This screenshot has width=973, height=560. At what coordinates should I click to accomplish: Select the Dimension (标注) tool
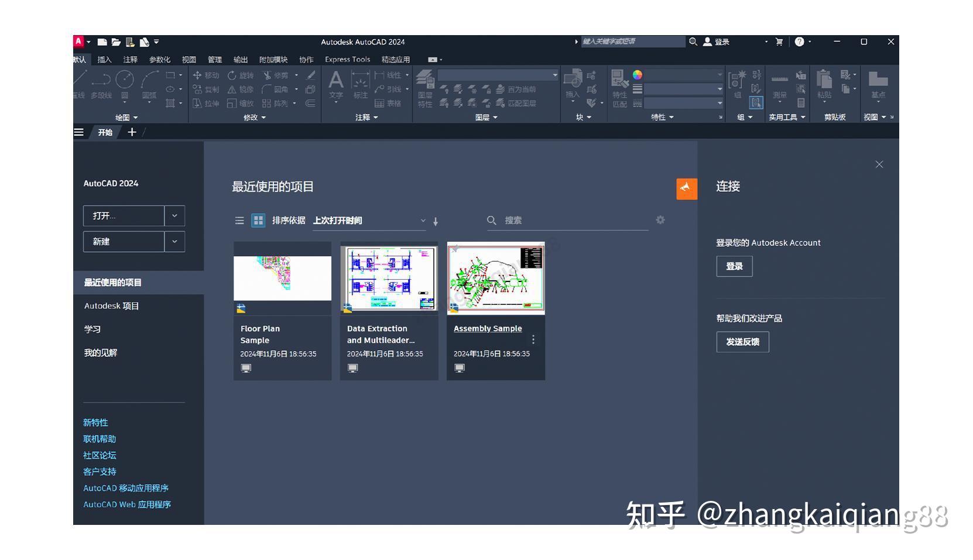click(x=360, y=84)
